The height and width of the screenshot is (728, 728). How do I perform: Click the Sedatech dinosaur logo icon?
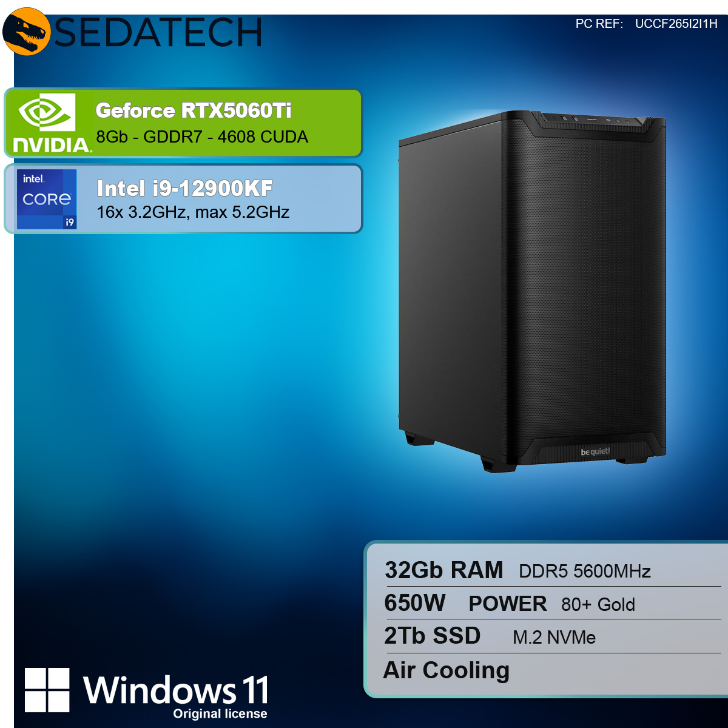pos(27,32)
